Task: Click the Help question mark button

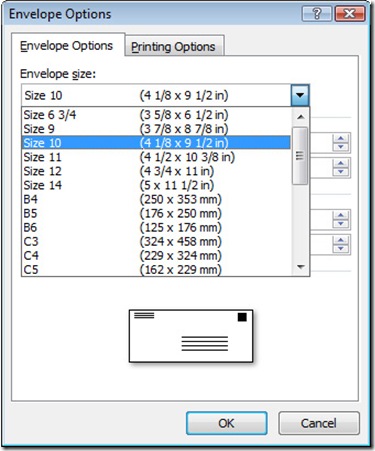Action: (317, 14)
